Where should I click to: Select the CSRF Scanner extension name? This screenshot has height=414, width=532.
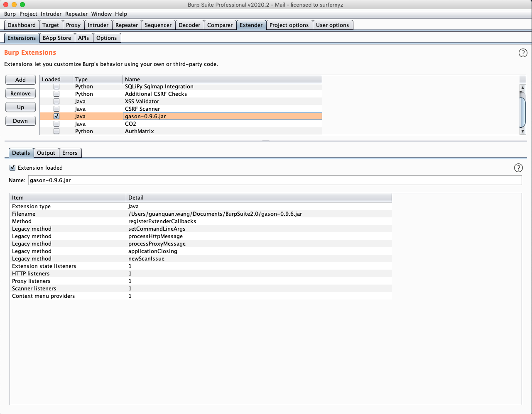142,109
